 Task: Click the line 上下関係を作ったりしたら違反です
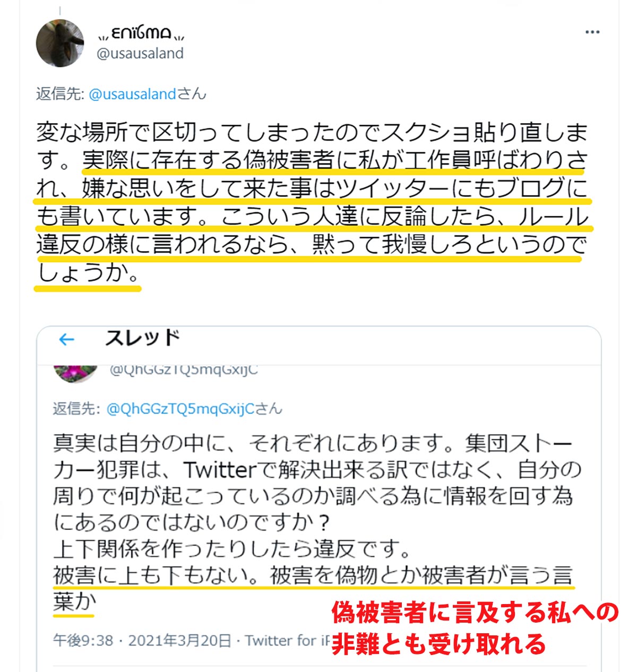[x=233, y=549]
